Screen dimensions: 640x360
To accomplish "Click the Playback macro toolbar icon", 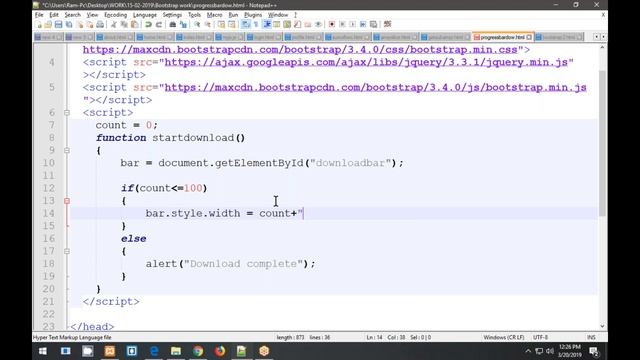I will pyautogui.click(x=353, y=24).
